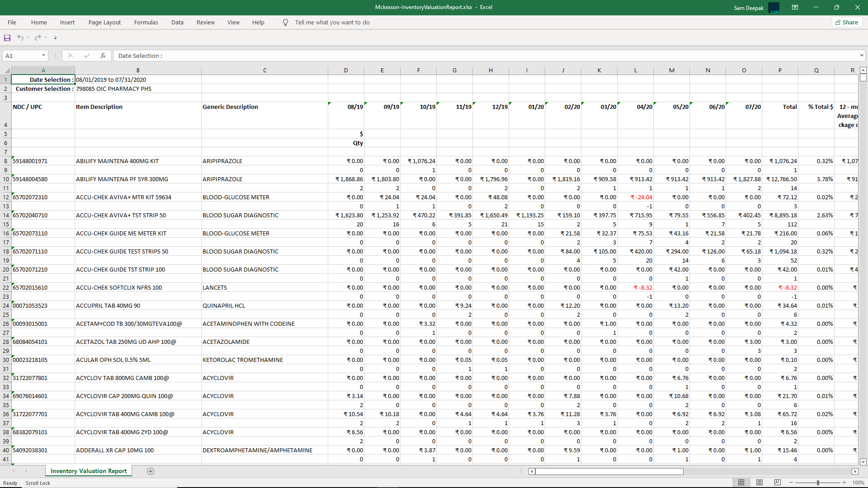Image resolution: width=868 pixels, height=488 pixels.
Task: Select column B header
Action: coord(138,70)
